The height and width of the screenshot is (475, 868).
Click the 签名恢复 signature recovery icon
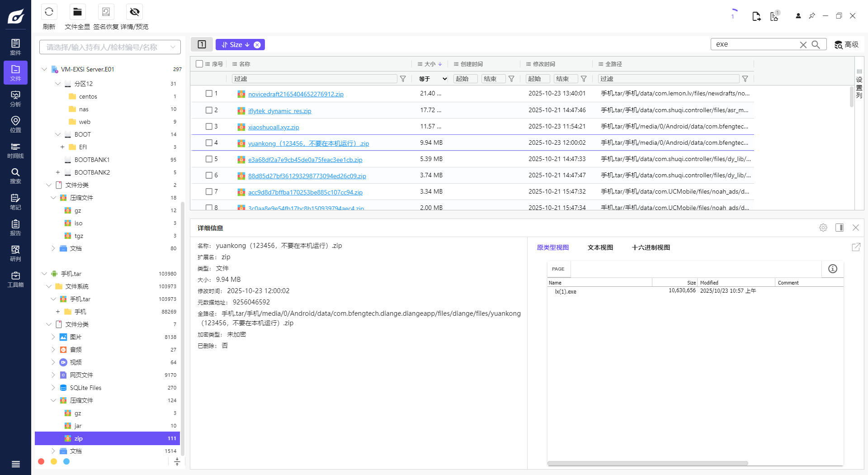pyautogui.click(x=106, y=12)
